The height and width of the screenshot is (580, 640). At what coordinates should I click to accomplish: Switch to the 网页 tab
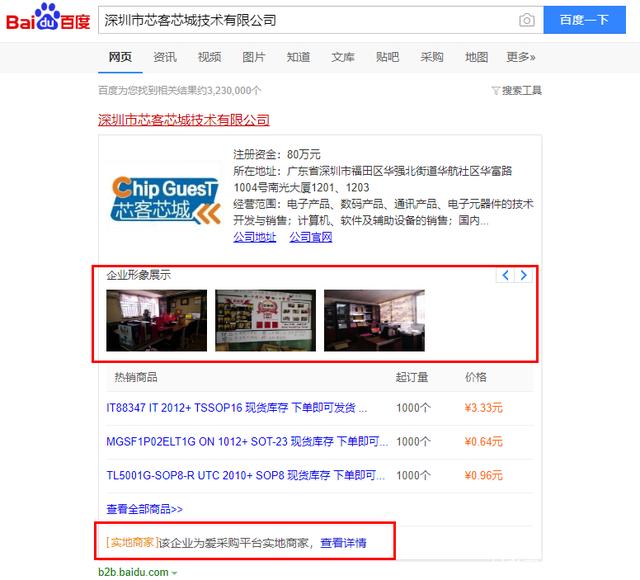click(x=120, y=57)
